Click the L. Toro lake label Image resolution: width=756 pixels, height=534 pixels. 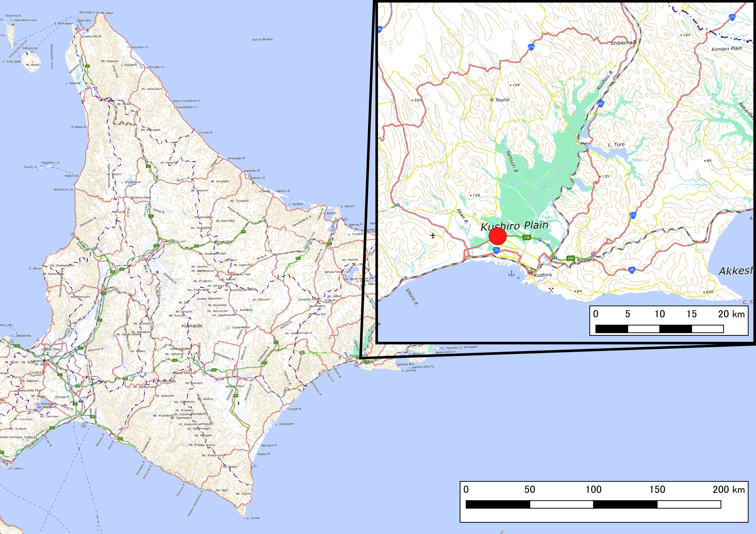pos(617,144)
